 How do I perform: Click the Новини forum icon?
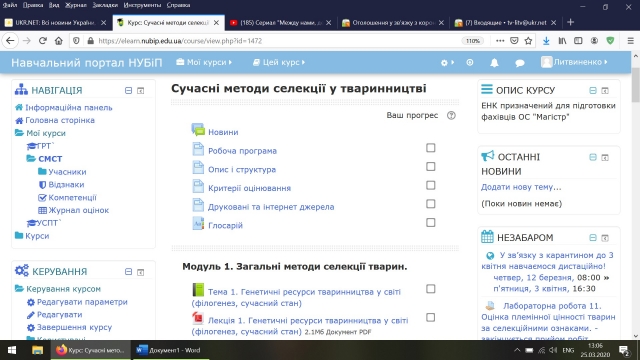point(198,130)
